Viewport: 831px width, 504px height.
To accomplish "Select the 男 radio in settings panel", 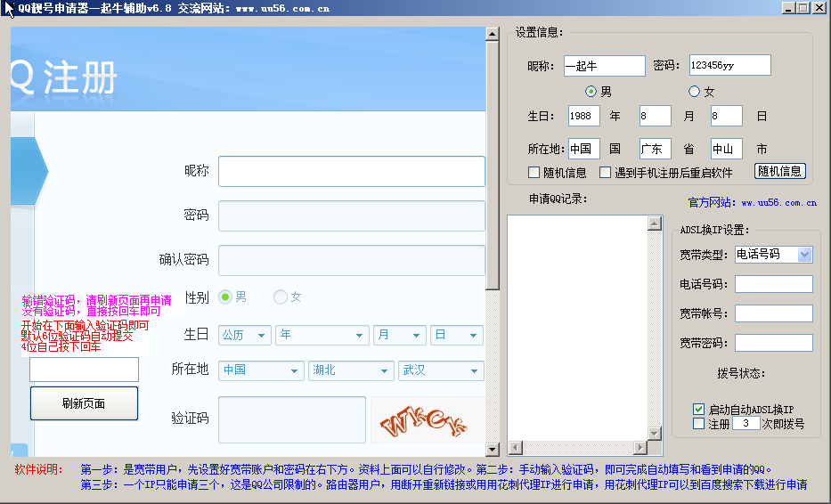I will [591, 92].
